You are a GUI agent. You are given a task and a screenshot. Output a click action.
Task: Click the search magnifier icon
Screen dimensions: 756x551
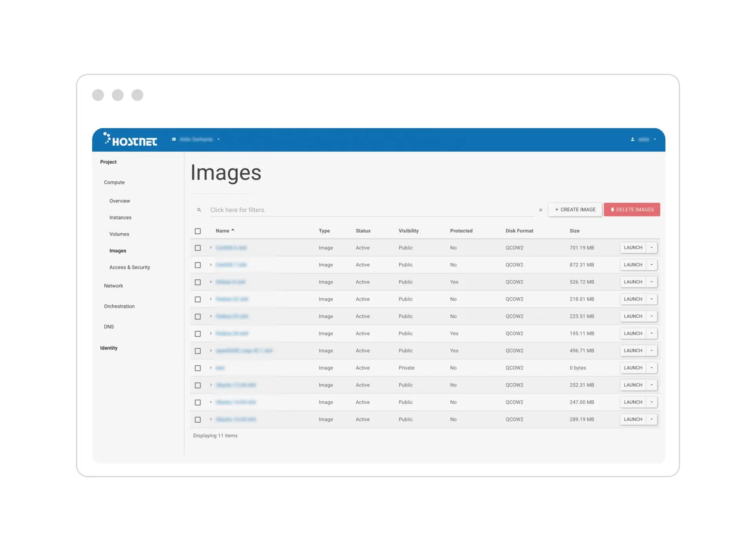(x=199, y=210)
